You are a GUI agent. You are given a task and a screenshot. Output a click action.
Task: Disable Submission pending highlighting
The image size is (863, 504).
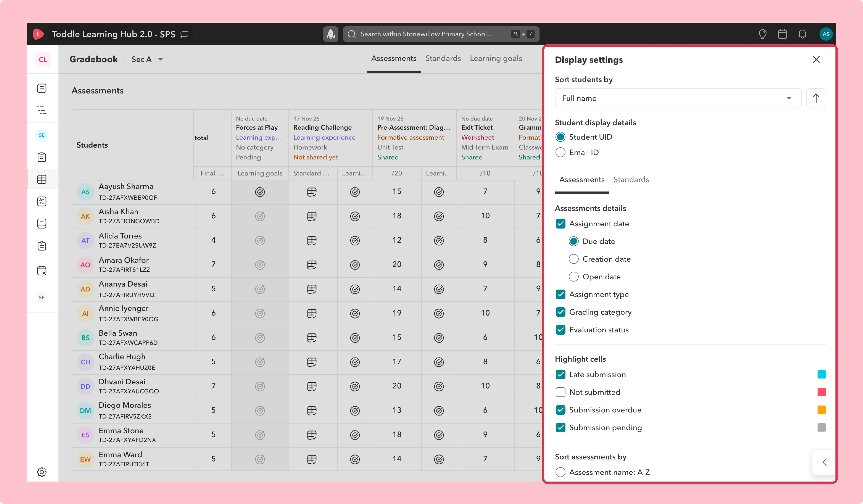point(560,428)
